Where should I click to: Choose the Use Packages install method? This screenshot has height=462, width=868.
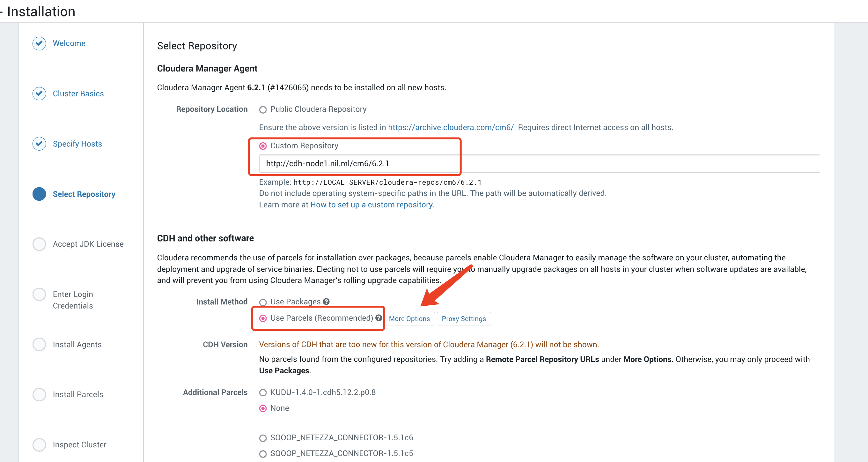pyautogui.click(x=263, y=302)
